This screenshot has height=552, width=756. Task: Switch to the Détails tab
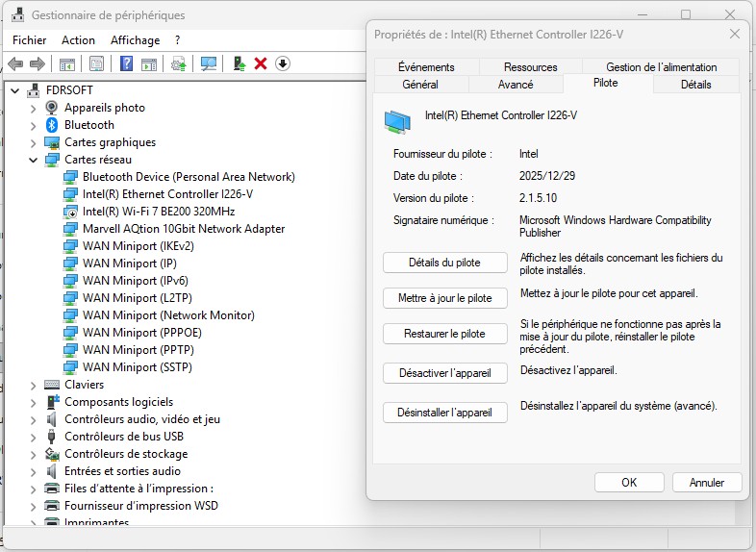695,85
